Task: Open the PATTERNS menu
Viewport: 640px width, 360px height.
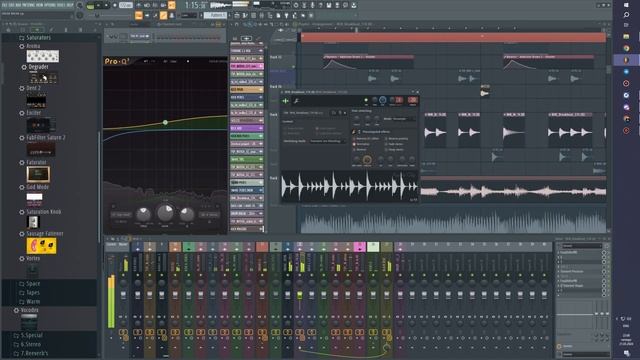Action: (x=28, y=5)
